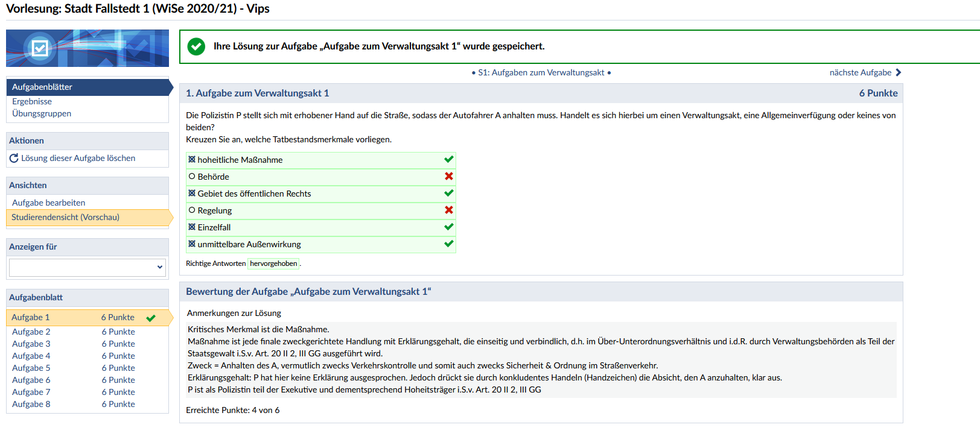Toggle the unmittelbare Außenwirkung checkbox
Screen dimensions: 980x448
[192, 244]
